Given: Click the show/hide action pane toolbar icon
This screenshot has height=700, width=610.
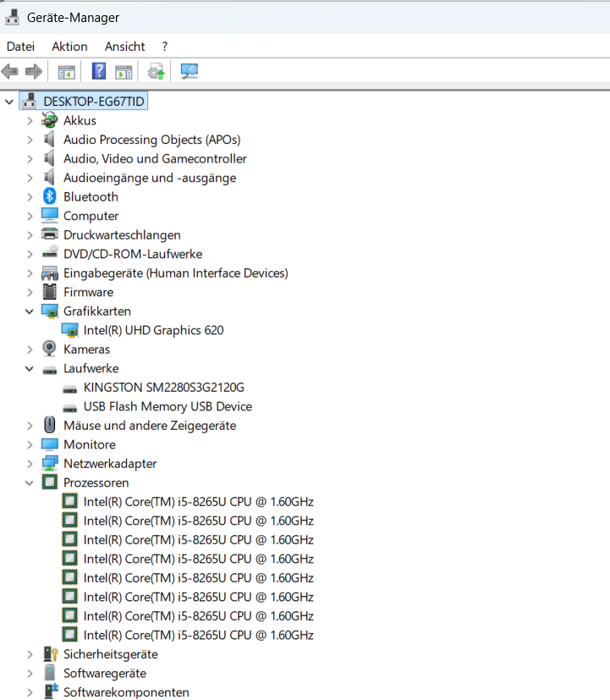Looking at the screenshot, I should pos(124,72).
